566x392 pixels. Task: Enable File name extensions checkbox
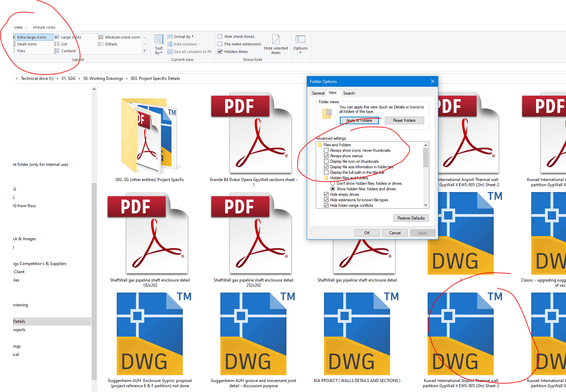pos(220,44)
